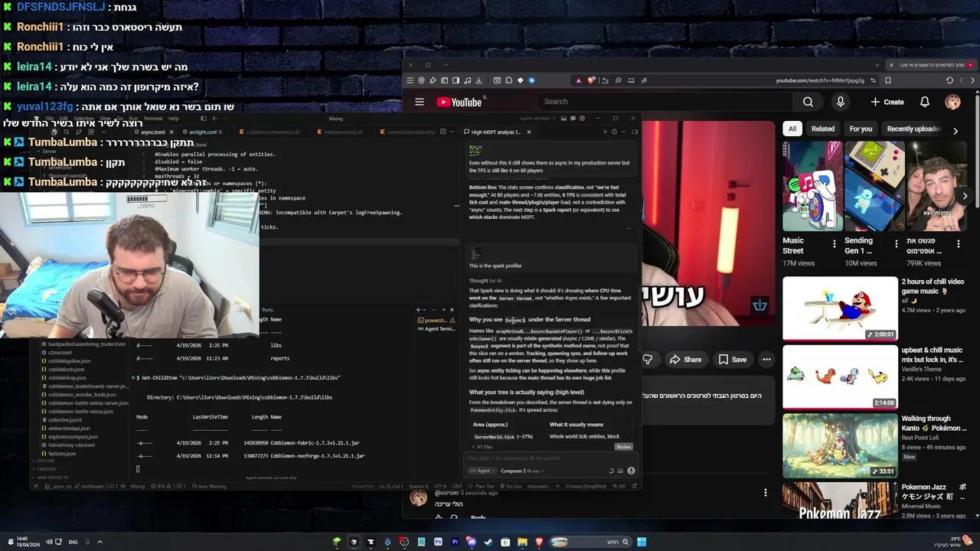The width and height of the screenshot is (980, 551).
Task: Start a new chat with the plus icon
Action: pos(604,132)
